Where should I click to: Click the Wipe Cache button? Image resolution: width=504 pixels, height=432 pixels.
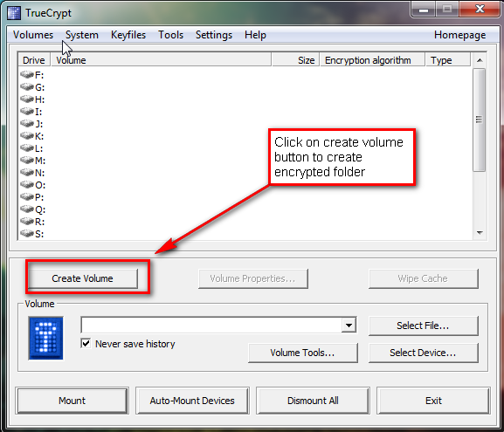(x=423, y=278)
